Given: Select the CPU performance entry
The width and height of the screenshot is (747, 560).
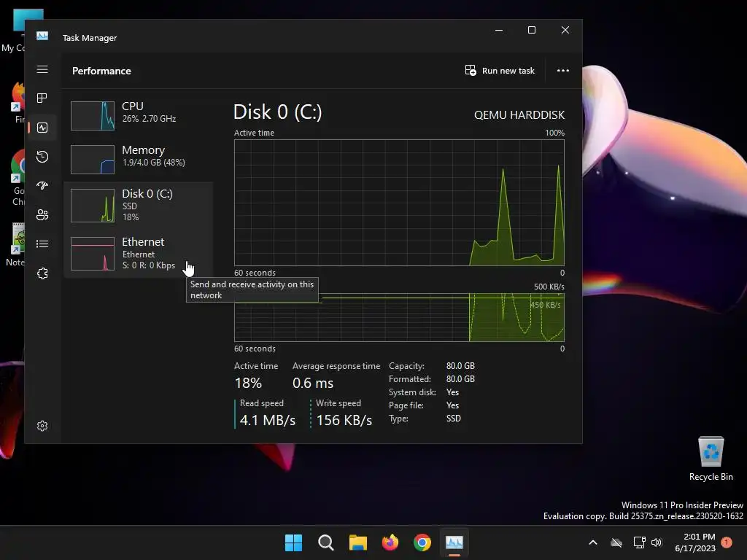Looking at the screenshot, I should [138, 116].
